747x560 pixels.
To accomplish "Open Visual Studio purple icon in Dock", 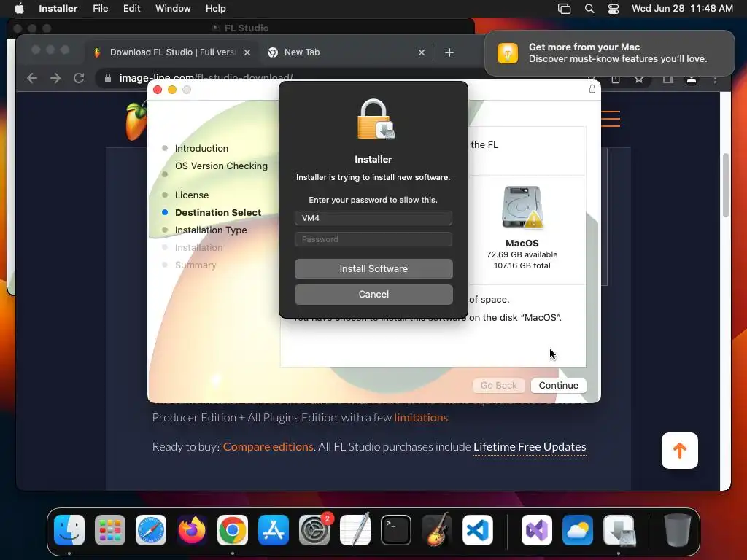I will point(537,530).
